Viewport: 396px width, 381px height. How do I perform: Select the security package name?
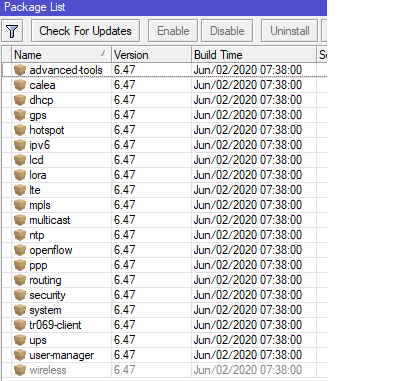(48, 295)
